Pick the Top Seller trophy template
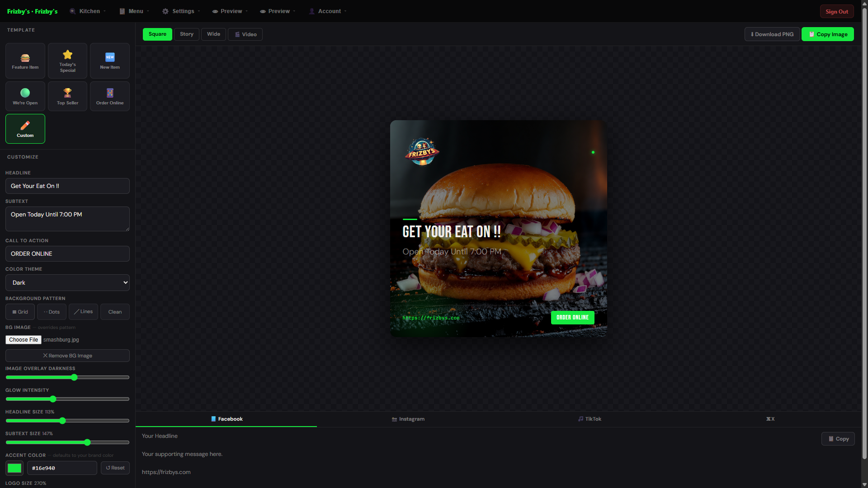The width and height of the screenshot is (868, 488). 67,96
